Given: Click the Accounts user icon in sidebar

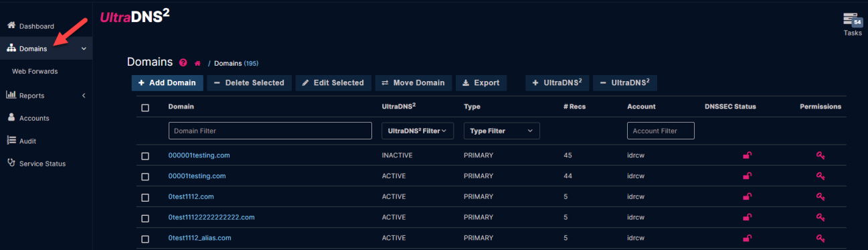Looking at the screenshot, I should tap(11, 117).
